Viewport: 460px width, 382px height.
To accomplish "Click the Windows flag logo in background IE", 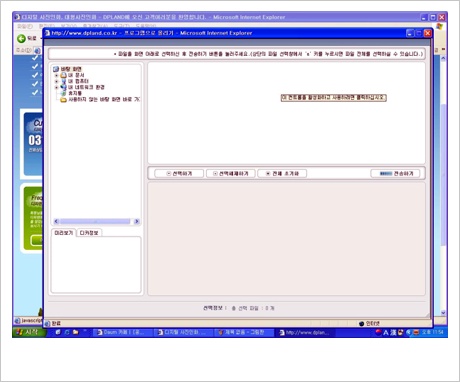I will (x=439, y=26).
